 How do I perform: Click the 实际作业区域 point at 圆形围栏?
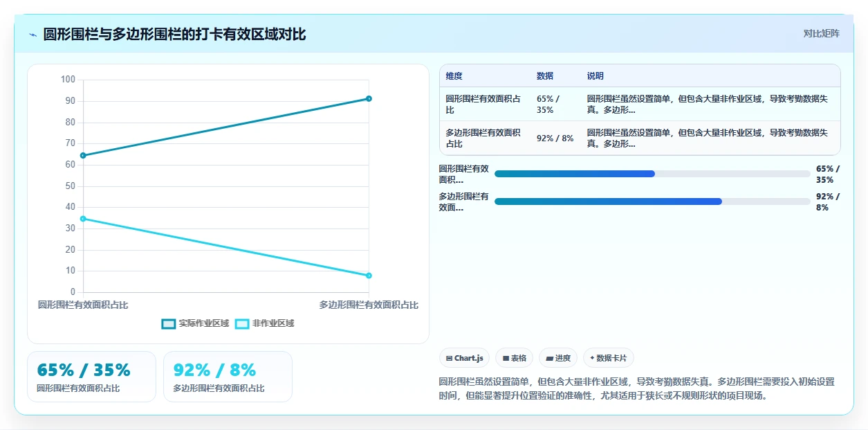tap(83, 155)
